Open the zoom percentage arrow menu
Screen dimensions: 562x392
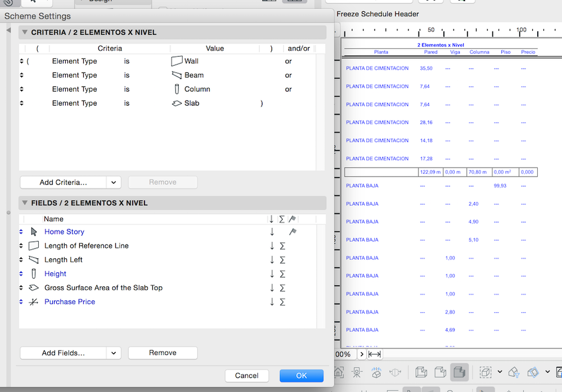click(x=362, y=354)
